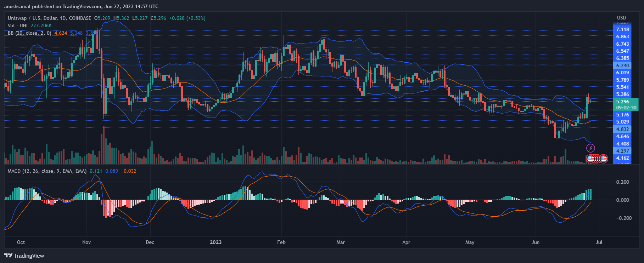The height and width of the screenshot is (263, 644).
Task: Open the leftmost US flag economic event
Action: (x=590, y=159)
